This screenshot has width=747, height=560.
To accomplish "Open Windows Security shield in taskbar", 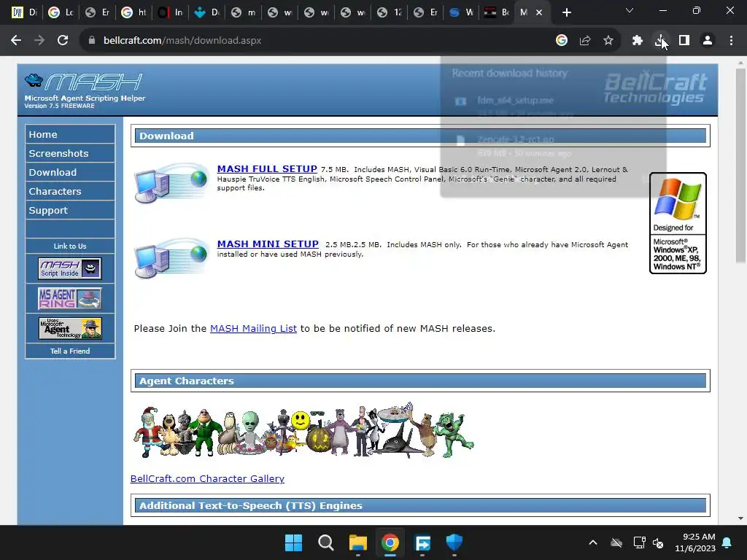I will [454, 542].
